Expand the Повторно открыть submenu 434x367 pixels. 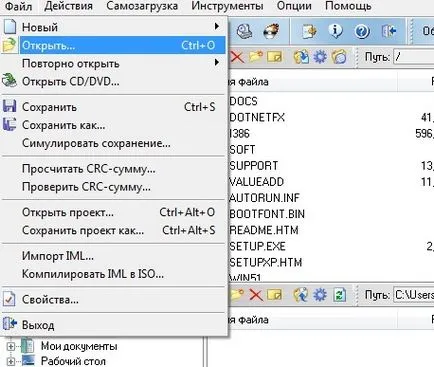click(x=114, y=63)
